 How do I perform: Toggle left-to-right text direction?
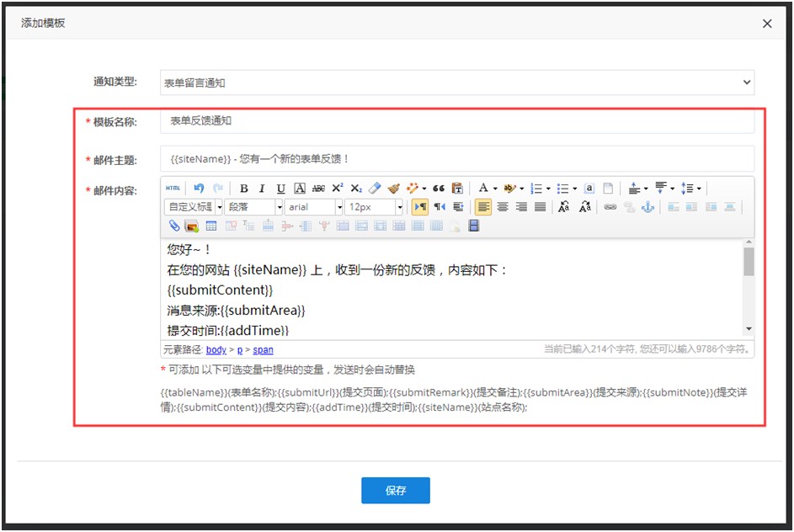420,207
